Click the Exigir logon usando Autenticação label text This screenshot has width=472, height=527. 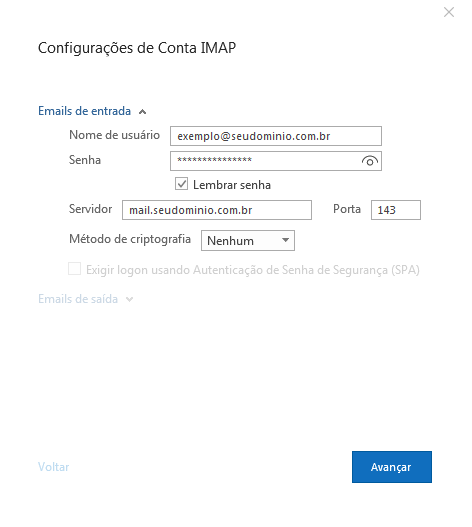(x=253, y=270)
